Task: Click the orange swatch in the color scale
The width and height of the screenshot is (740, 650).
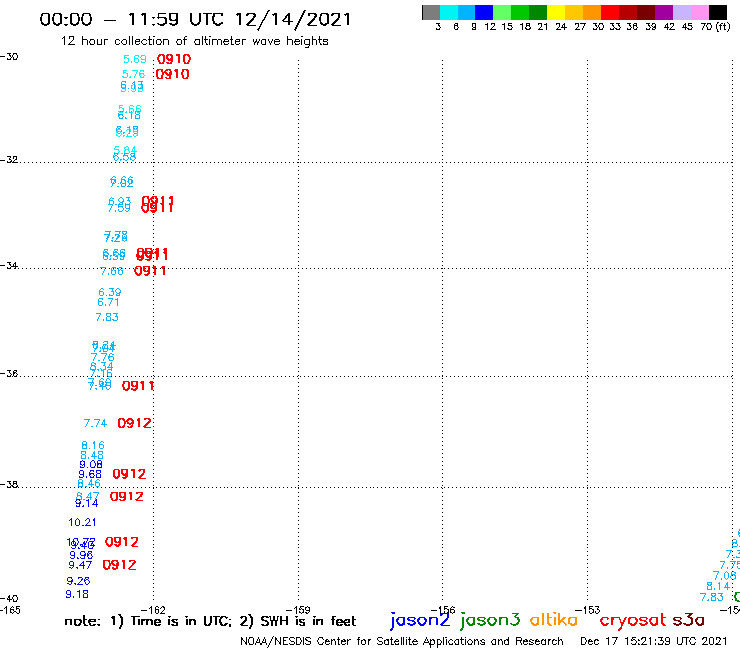Action: coord(592,12)
